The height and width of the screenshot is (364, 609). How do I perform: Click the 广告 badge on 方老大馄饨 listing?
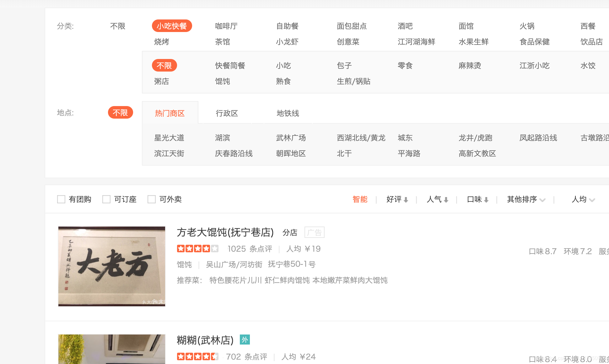[314, 232]
